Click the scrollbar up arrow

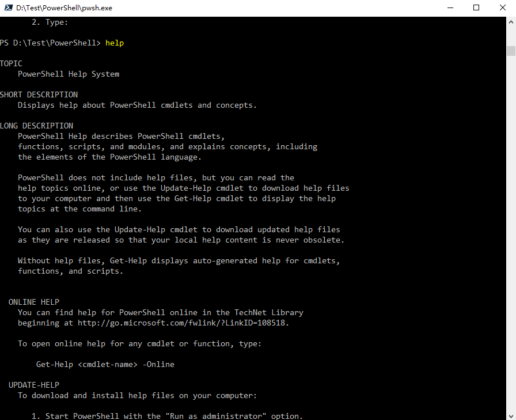tap(511, 24)
